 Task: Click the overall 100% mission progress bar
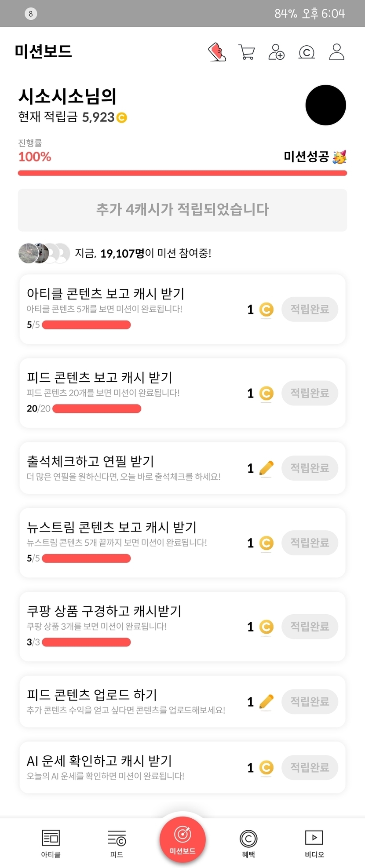tap(182, 173)
